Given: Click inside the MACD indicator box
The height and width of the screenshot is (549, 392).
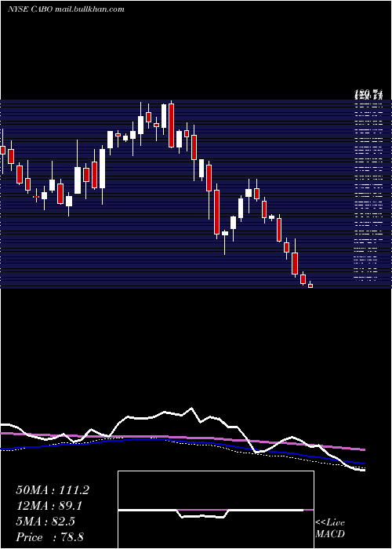Looking at the screenshot, I should (216, 510).
